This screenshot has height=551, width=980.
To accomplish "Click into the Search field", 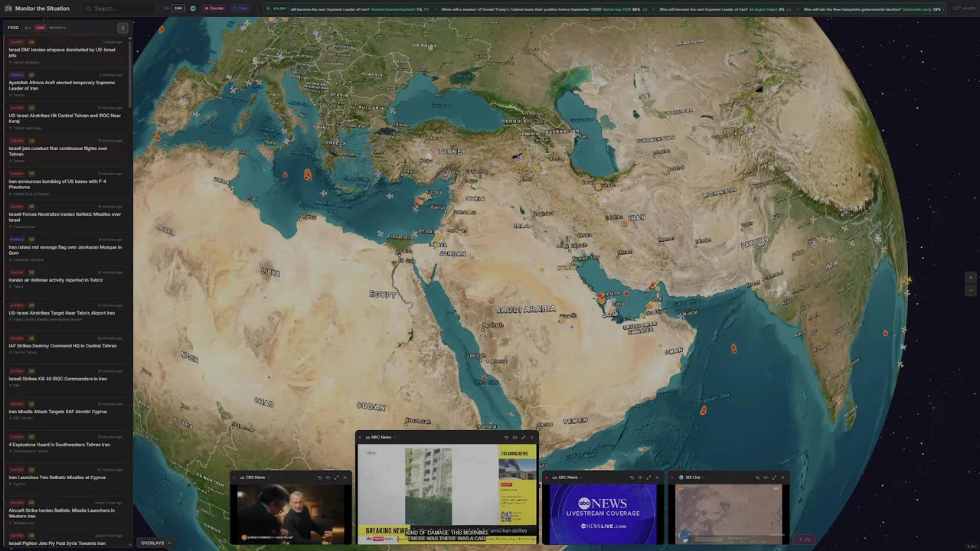I will [x=119, y=8].
